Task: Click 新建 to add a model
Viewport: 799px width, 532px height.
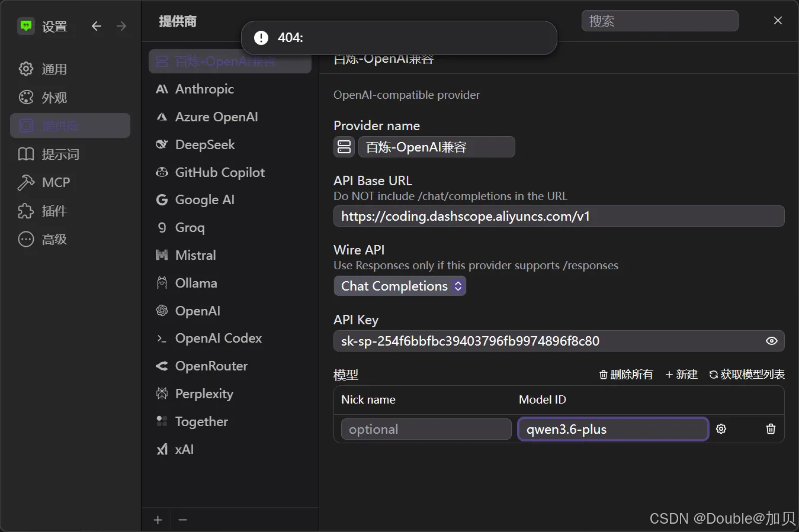Action: tap(681, 375)
